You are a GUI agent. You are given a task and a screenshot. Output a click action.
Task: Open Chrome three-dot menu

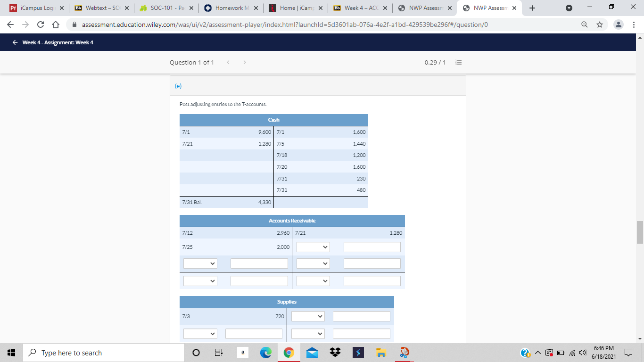click(x=634, y=25)
